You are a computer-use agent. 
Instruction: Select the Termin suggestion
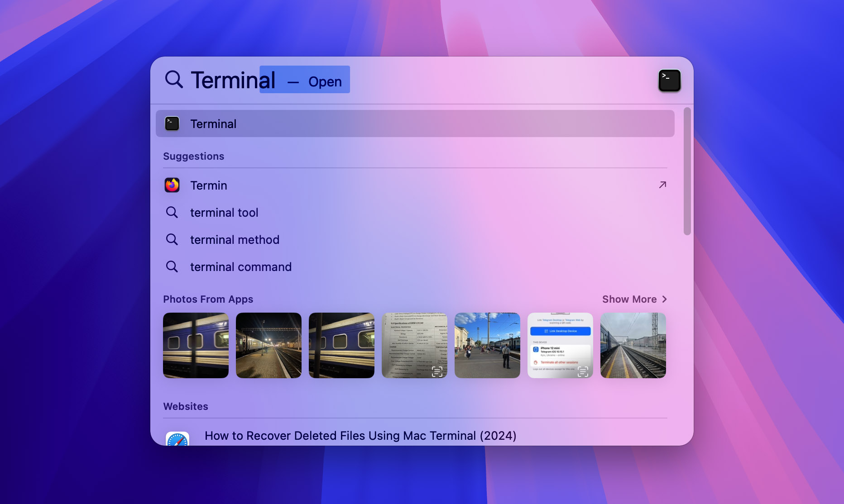coord(415,185)
